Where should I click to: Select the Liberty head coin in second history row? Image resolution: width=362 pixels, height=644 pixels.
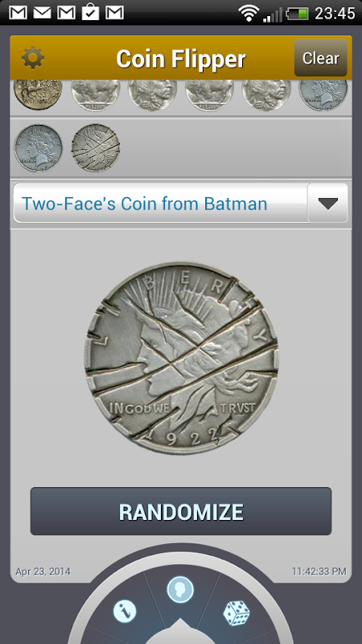pyautogui.click(x=38, y=148)
